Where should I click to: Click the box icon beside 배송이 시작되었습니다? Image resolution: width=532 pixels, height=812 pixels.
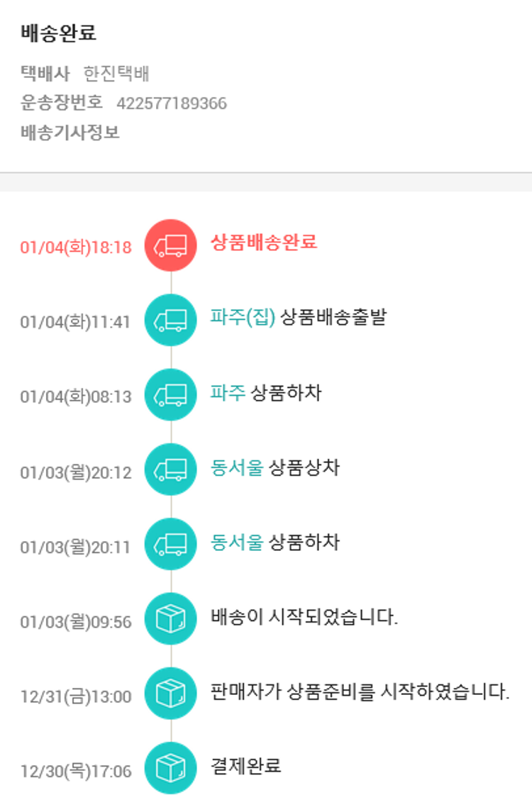pyautogui.click(x=170, y=619)
